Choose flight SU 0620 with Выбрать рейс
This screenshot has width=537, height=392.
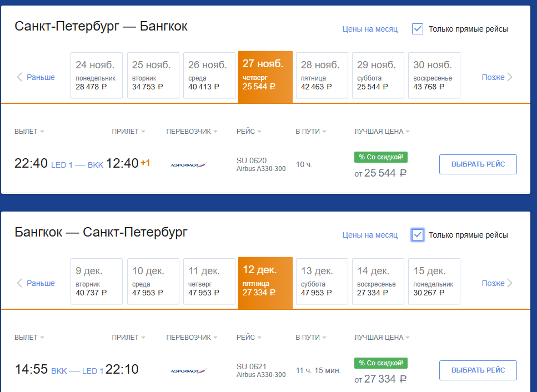click(x=478, y=164)
